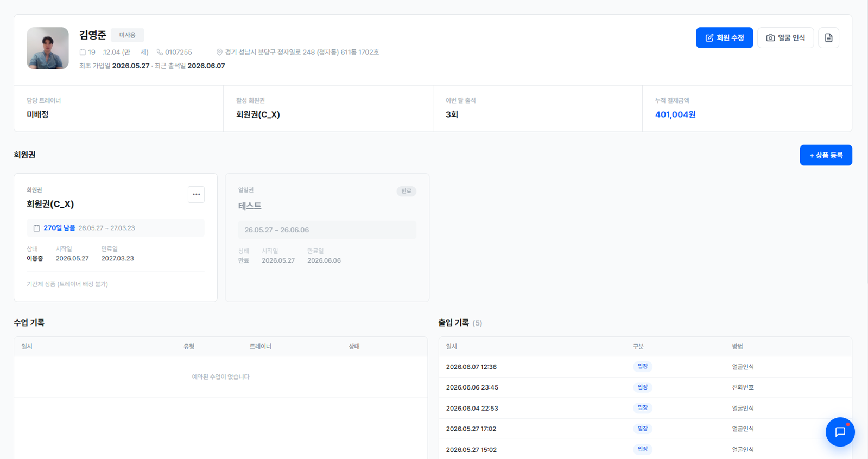
Task: Click the 상태 column header in 수업 기록
Action: pos(354,346)
